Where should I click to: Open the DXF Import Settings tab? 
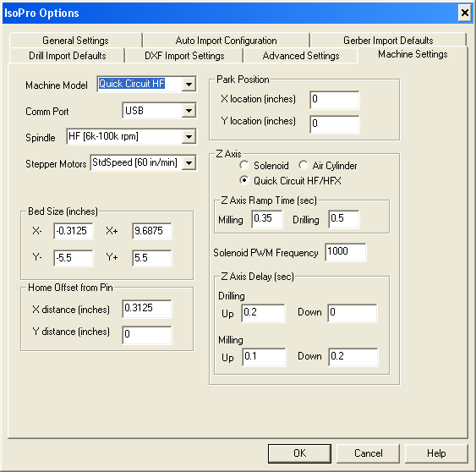tap(184, 56)
